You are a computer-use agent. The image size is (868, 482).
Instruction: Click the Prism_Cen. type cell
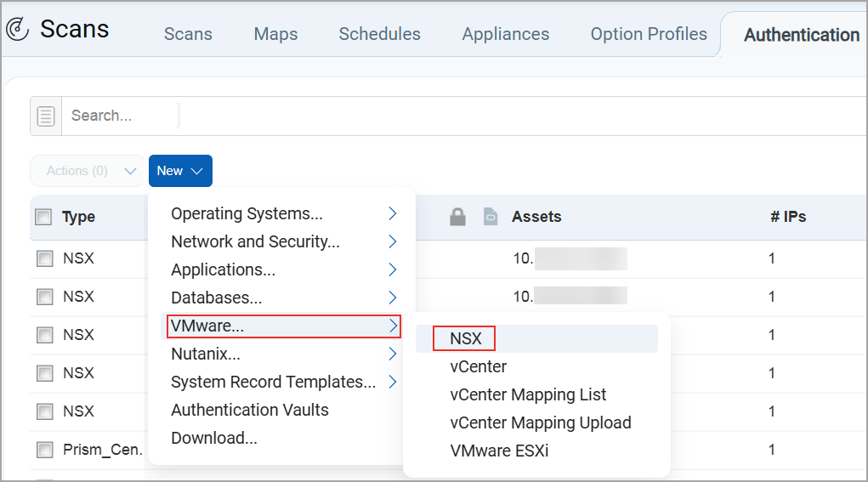(103, 450)
